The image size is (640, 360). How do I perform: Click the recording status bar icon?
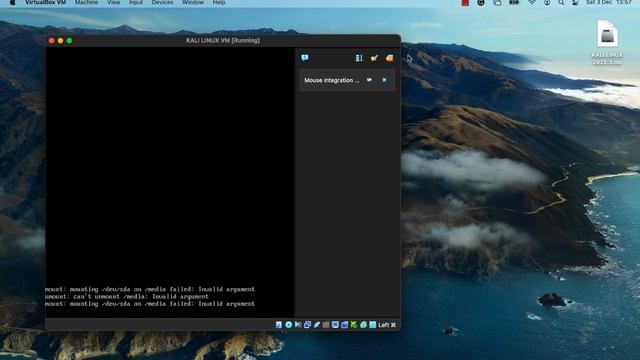(344, 324)
